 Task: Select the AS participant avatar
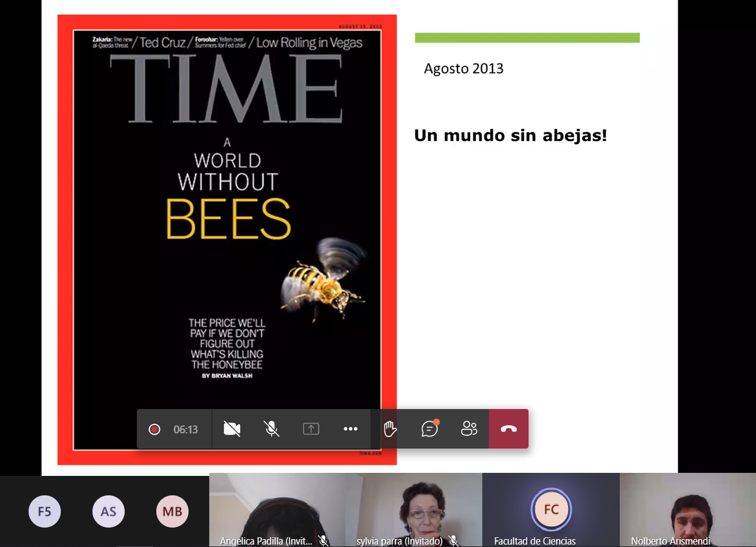(x=108, y=511)
